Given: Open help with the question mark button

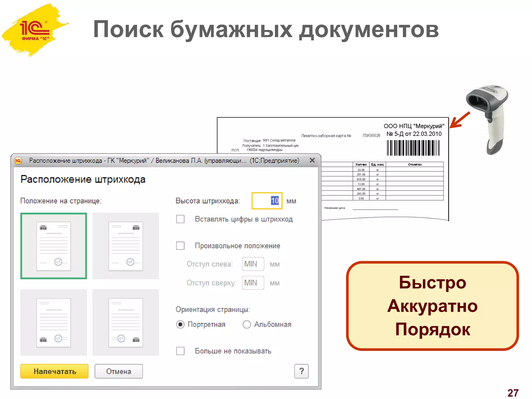Looking at the screenshot, I should click(301, 371).
